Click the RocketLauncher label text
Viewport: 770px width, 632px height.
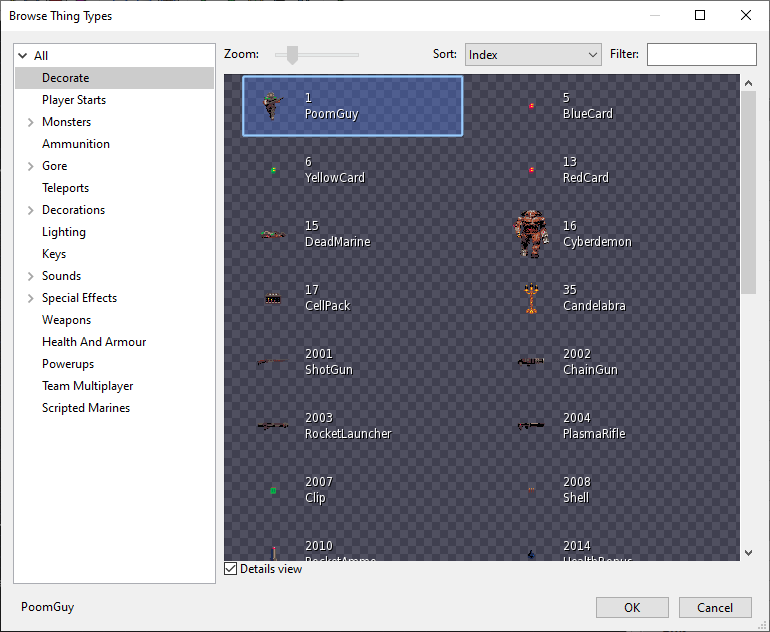pos(348,434)
